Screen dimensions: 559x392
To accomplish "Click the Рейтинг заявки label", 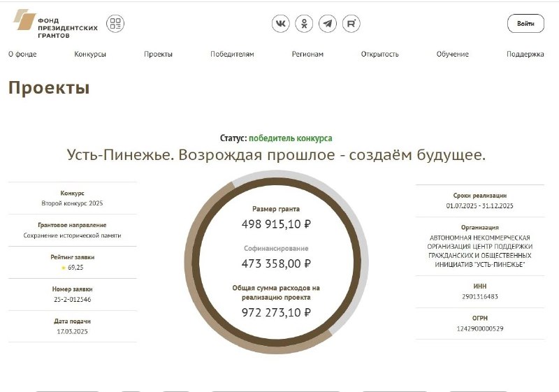I will click(x=73, y=257).
